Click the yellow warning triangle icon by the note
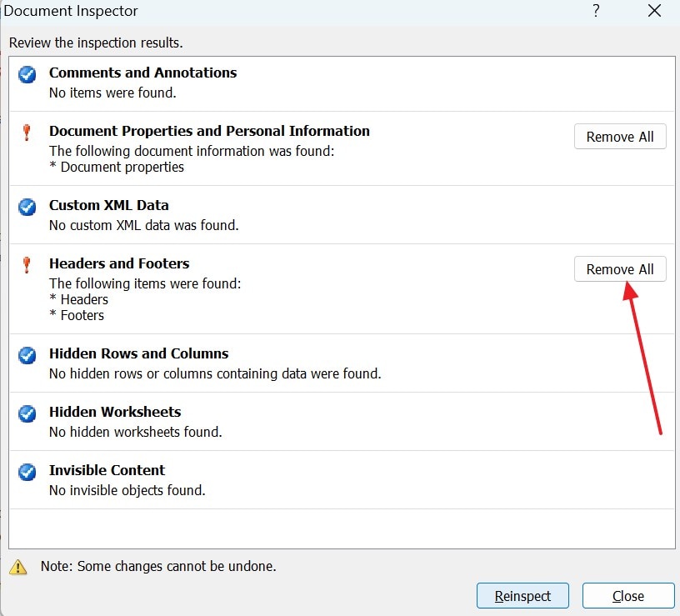 coord(17,567)
